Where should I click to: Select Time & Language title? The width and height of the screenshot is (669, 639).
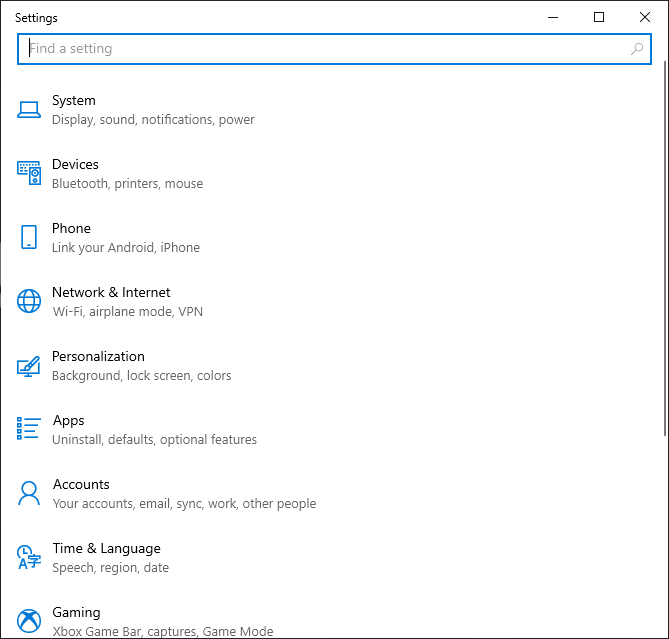[106, 548]
